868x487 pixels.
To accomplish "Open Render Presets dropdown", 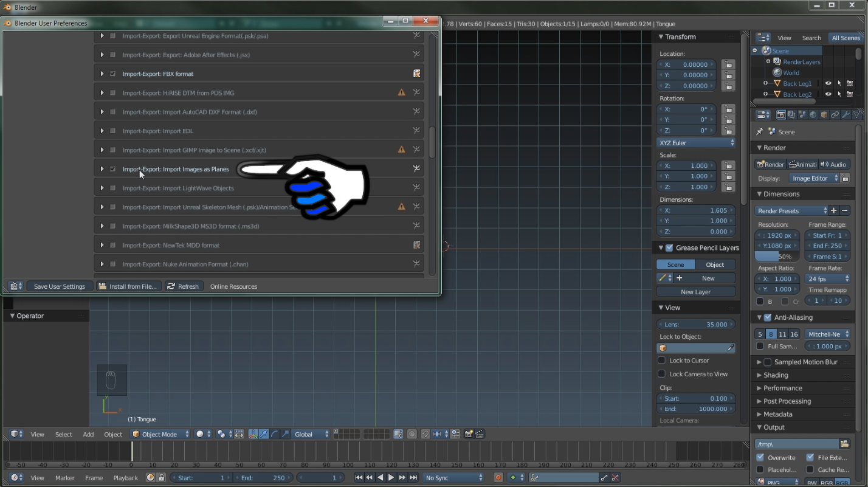I will coord(791,210).
